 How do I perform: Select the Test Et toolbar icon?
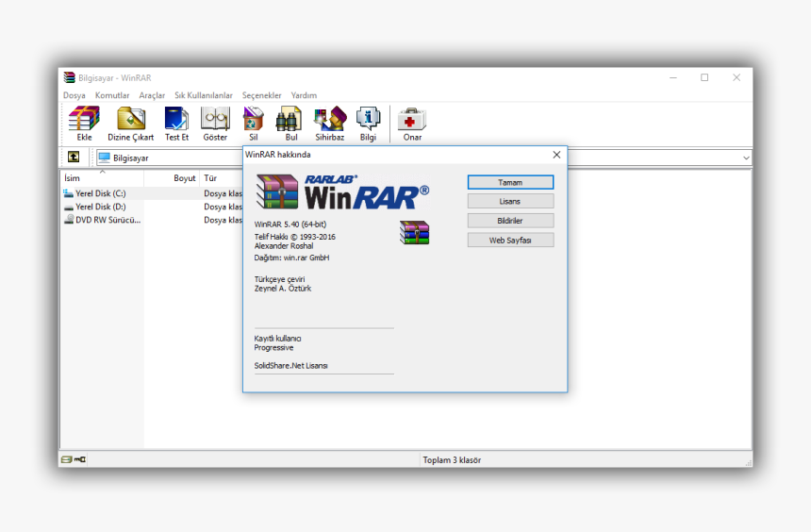pos(176,119)
